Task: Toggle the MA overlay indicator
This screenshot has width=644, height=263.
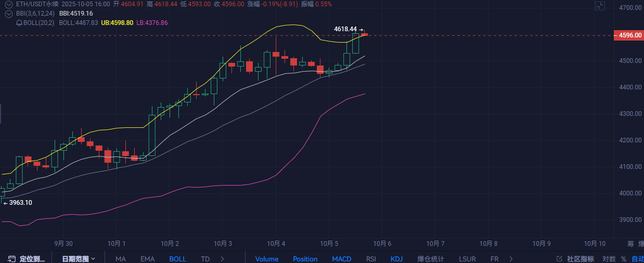Action: [x=121, y=259]
